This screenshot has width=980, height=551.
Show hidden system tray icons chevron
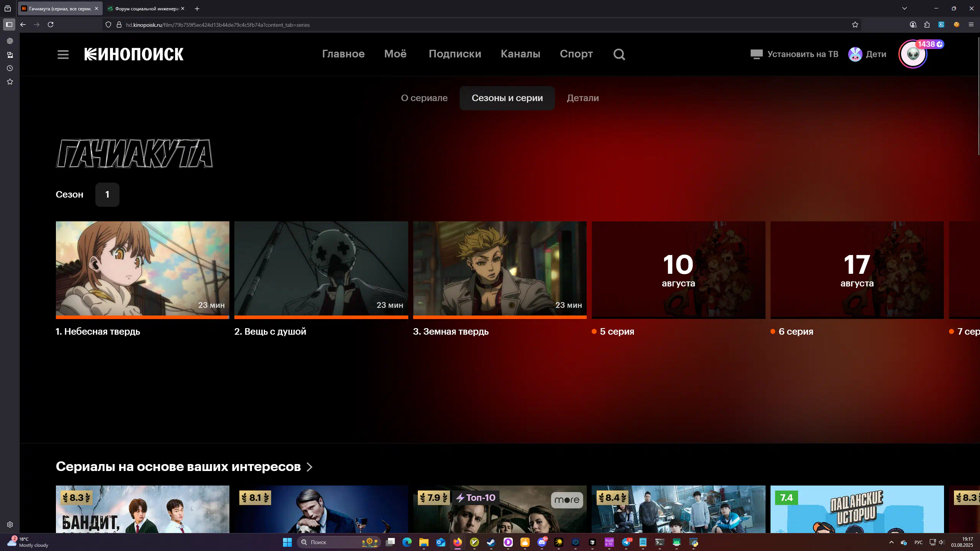891,542
